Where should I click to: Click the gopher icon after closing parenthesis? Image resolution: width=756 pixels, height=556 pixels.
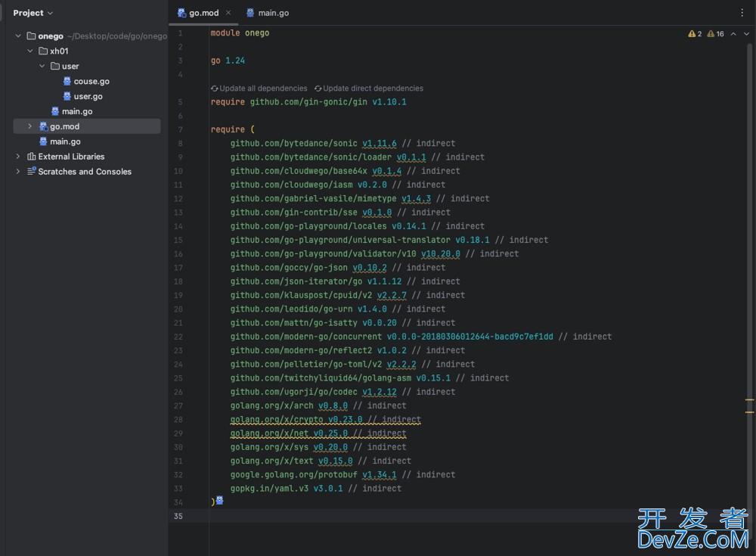[220, 500]
